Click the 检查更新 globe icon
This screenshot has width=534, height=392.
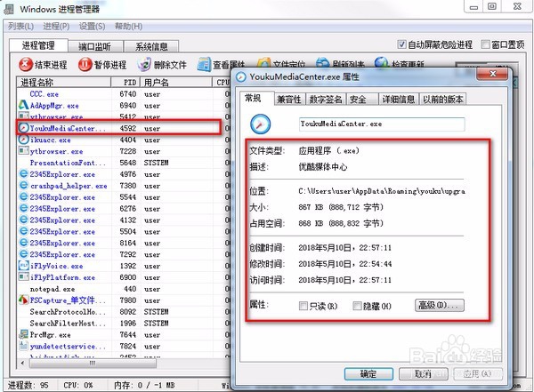pos(382,62)
